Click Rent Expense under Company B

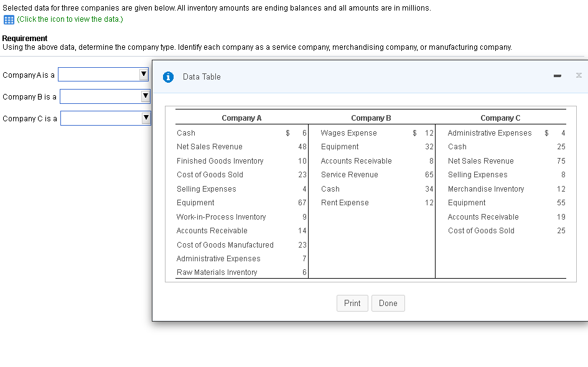click(345, 203)
